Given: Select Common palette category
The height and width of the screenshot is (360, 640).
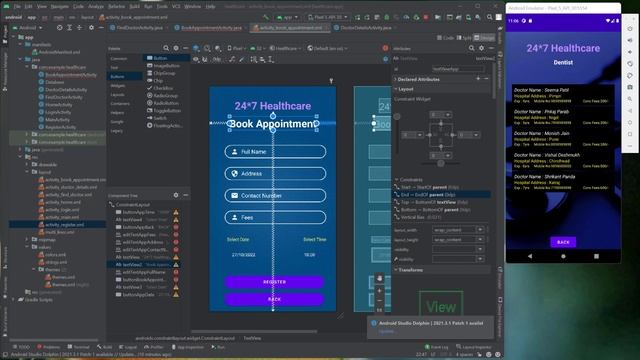Looking at the screenshot, I should click(x=119, y=58).
